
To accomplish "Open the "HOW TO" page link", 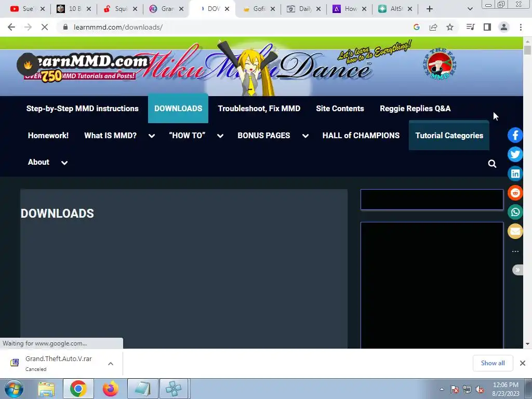I will [x=187, y=136].
